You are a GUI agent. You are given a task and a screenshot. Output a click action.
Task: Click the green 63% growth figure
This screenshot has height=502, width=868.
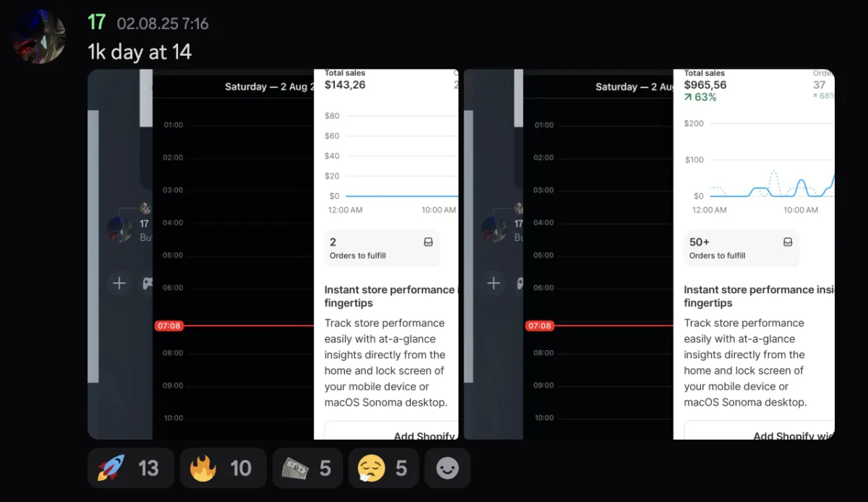click(x=700, y=97)
